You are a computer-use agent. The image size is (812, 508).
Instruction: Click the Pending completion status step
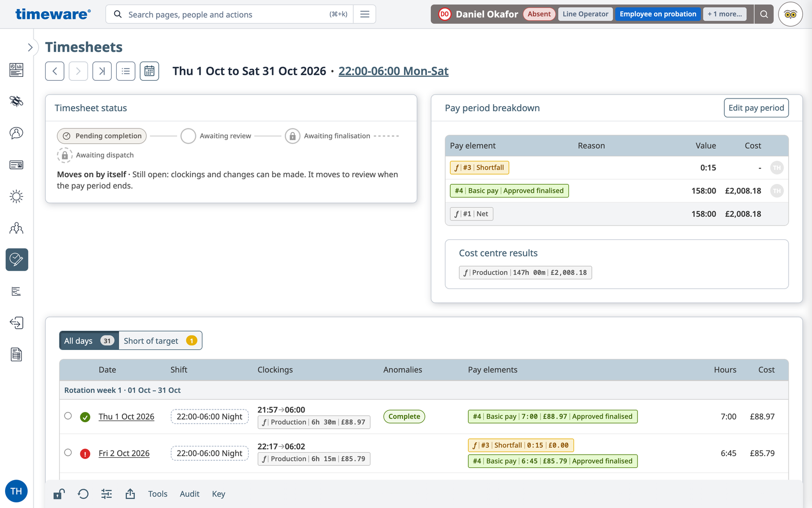pyautogui.click(x=102, y=136)
